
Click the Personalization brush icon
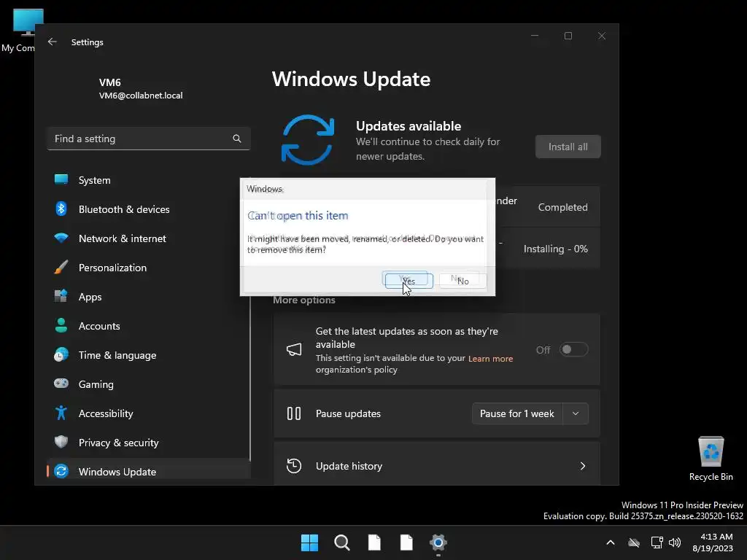[x=61, y=267]
